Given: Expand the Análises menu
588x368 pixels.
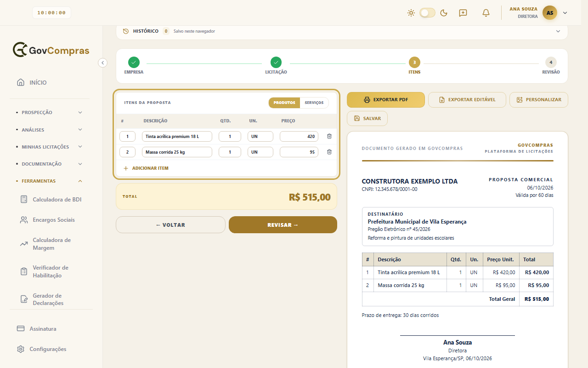Looking at the screenshot, I should click(50, 130).
